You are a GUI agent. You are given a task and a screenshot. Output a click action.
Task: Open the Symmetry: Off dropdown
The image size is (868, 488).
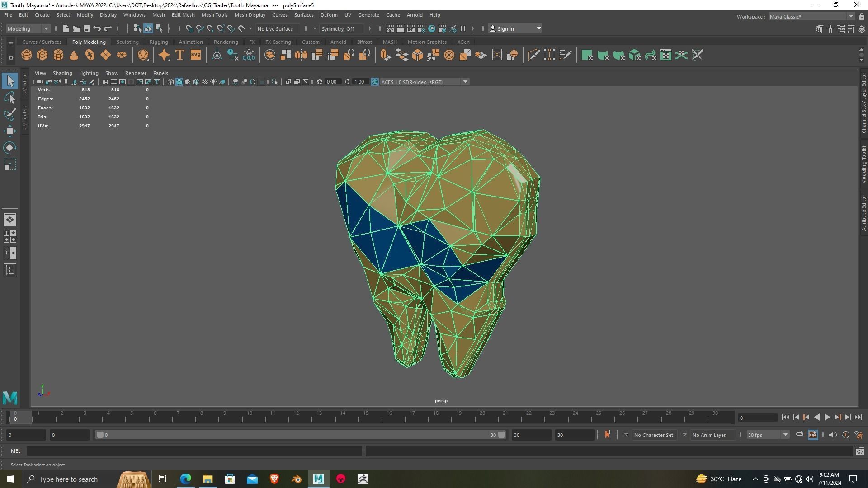click(x=342, y=28)
